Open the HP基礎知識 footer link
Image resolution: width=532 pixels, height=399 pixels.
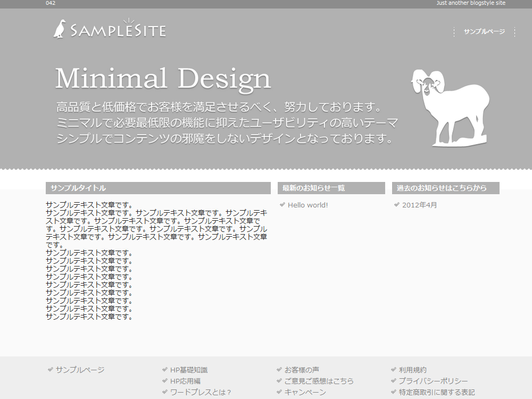(x=189, y=370)
